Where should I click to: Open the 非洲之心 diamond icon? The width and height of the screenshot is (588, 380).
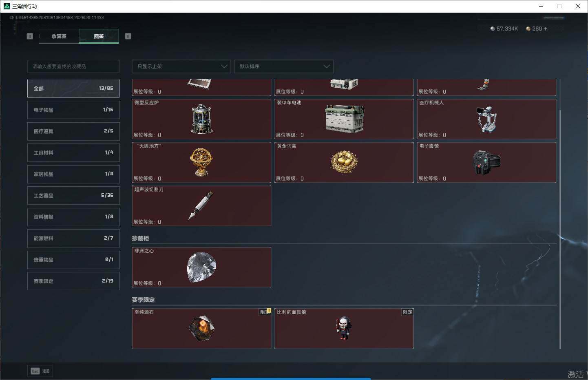pyautogui.click(x=201, y=267)
